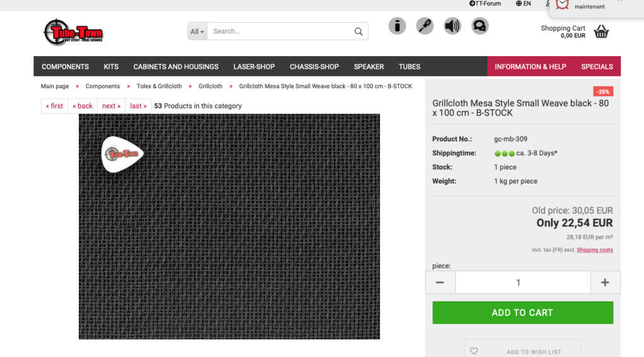The width and height of the screenshot is (644, 357).
Task: Click 53 Products in this category text
Action: [x=198, y=106]
